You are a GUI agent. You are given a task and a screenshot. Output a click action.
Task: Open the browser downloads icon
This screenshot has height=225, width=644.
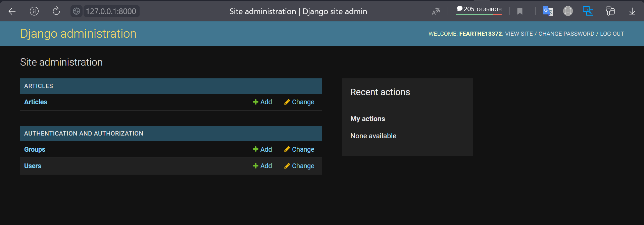click(x=632, y=11)
